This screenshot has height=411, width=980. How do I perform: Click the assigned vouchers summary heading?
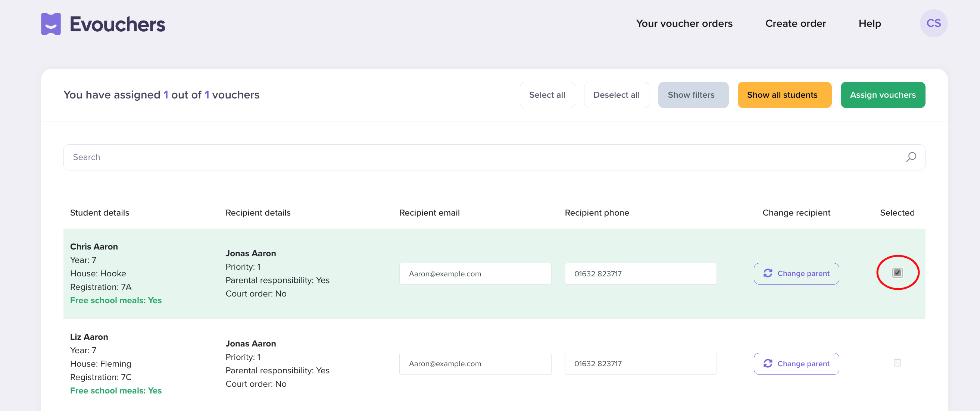click(161, 95)
